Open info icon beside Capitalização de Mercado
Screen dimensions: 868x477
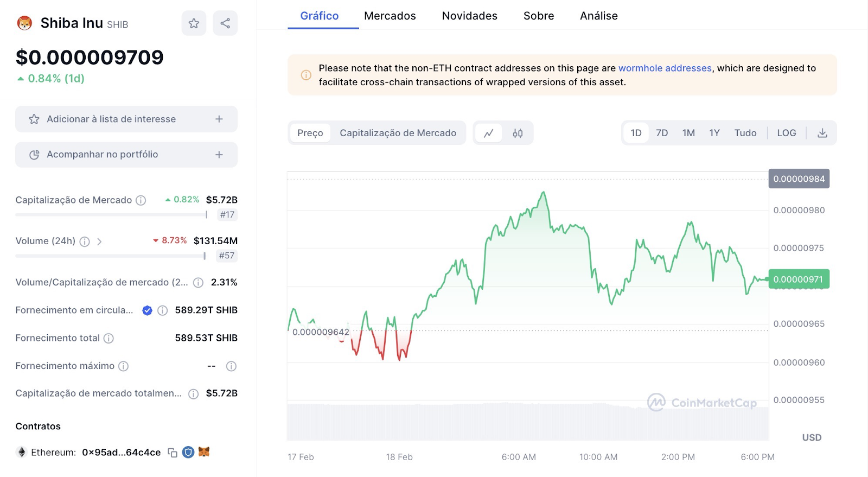(x=141, y=200)
